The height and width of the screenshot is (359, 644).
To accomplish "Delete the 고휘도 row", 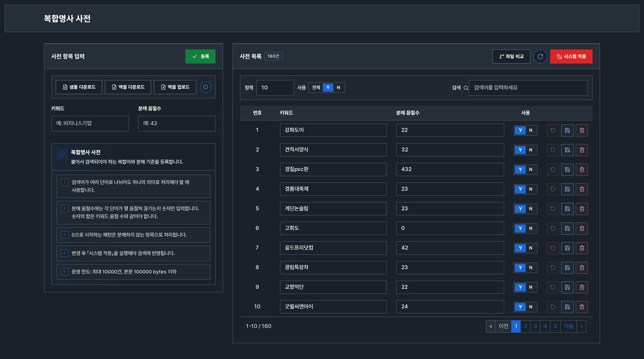I will (x=582, y=228).
